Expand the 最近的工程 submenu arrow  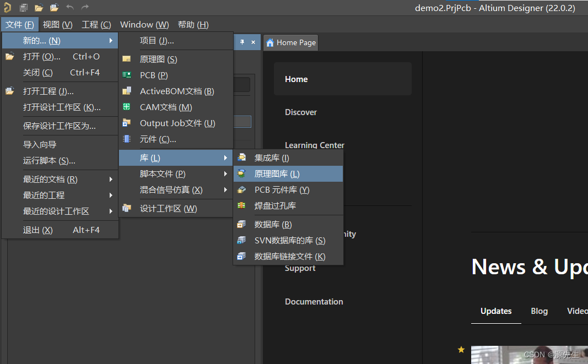[x=111, y=195]
